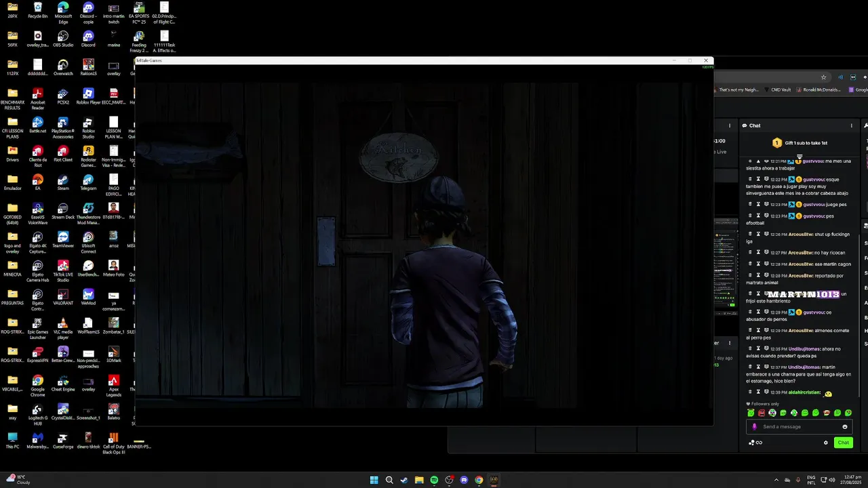Image resolution: width=868 pixels, height=488 pixels.
Task: Open Apex Legends desktop shortcut
Action: 114,386
